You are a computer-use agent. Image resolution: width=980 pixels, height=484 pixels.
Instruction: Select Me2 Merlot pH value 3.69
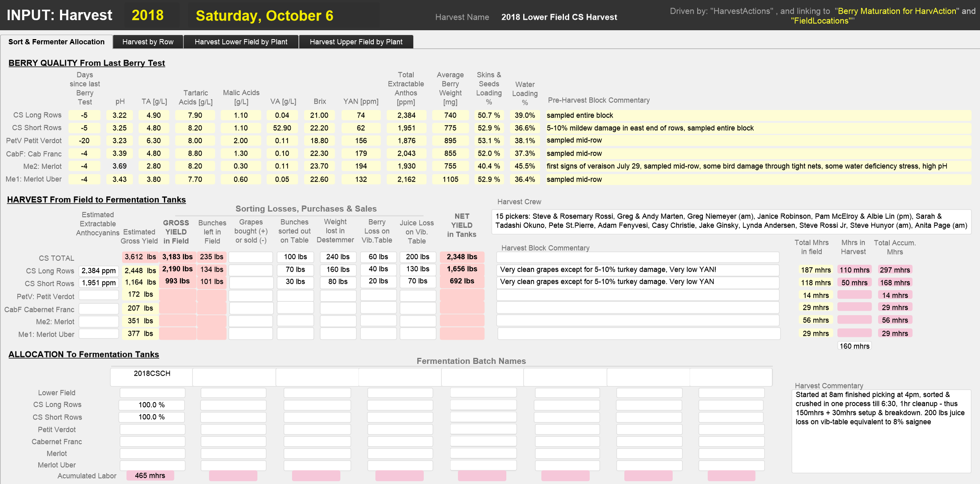pyautogui.click(x=120, y=166)
